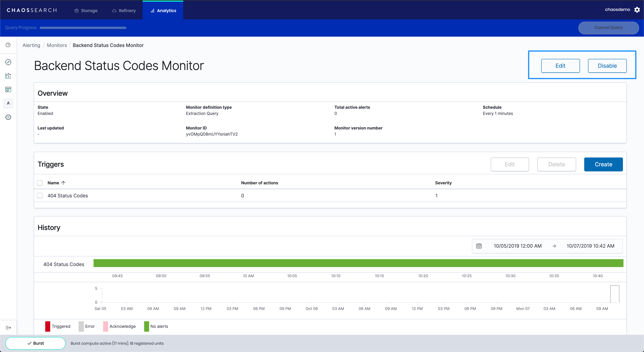Click green 404 Status Codes history bar
Image resolution: width=644 pixels, height=352 pixels.
pos(358,263)
